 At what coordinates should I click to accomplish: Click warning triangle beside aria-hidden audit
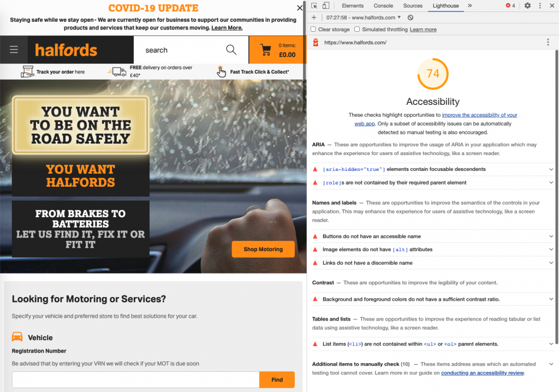(x=315, y=169)
